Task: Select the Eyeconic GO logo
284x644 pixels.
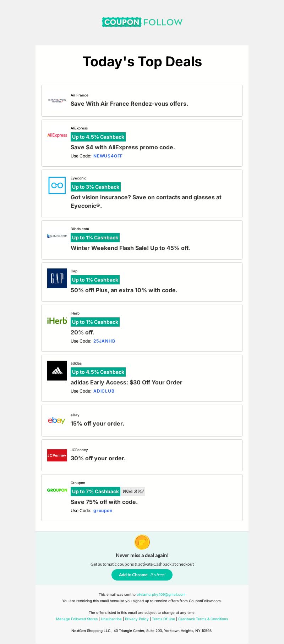Action: (57, 185)
